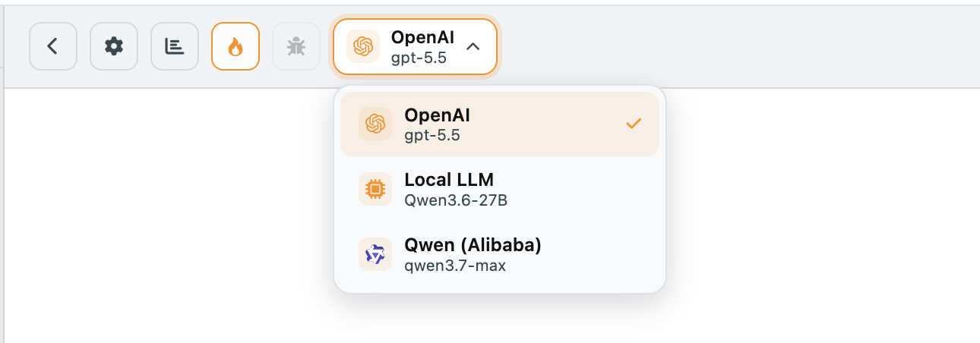
Task: Choose the Local LLM Qwen3.6-27B option
Action: click(x=500, y=189)
